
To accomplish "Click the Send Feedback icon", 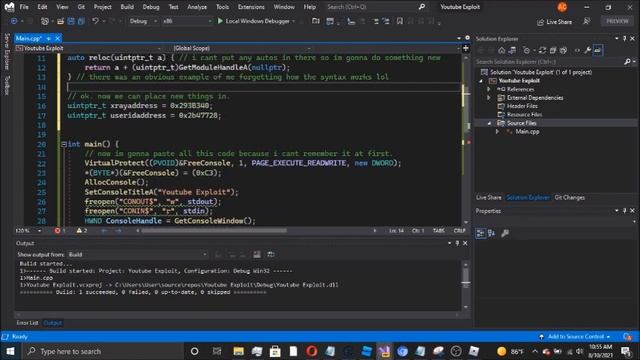I will [587, 21].
